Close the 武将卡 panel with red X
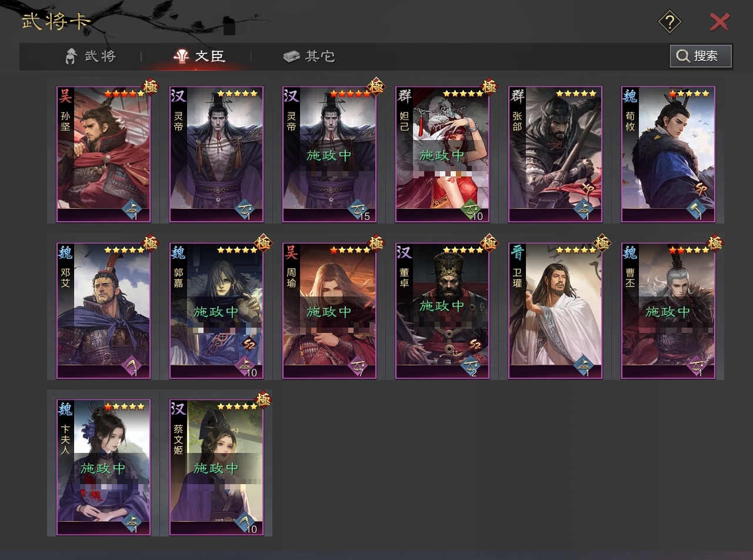This screenshot has height=560, width=753. tap(719, 22)
